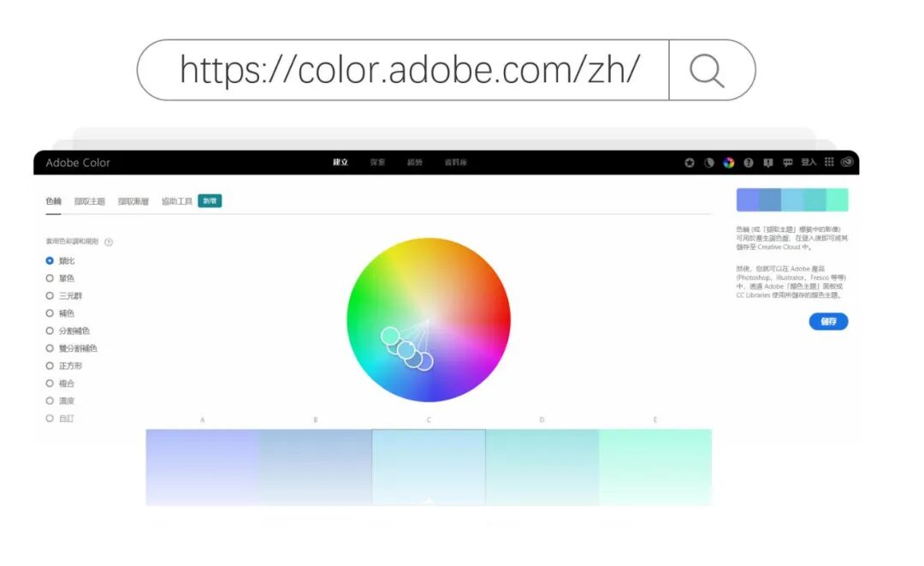Click the teal 新增 badge
The image size is (924, 566).
[210, 201]
